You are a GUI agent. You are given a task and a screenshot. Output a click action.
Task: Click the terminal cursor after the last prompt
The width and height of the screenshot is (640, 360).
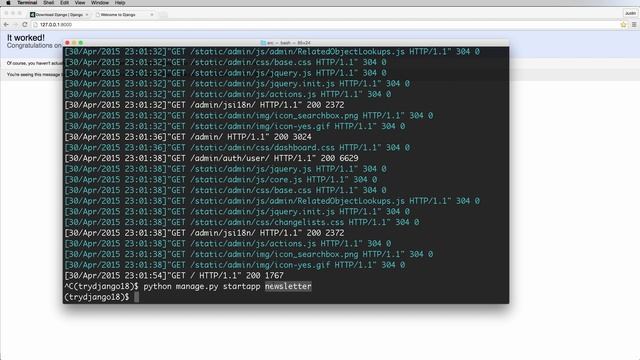click(136, 297)
